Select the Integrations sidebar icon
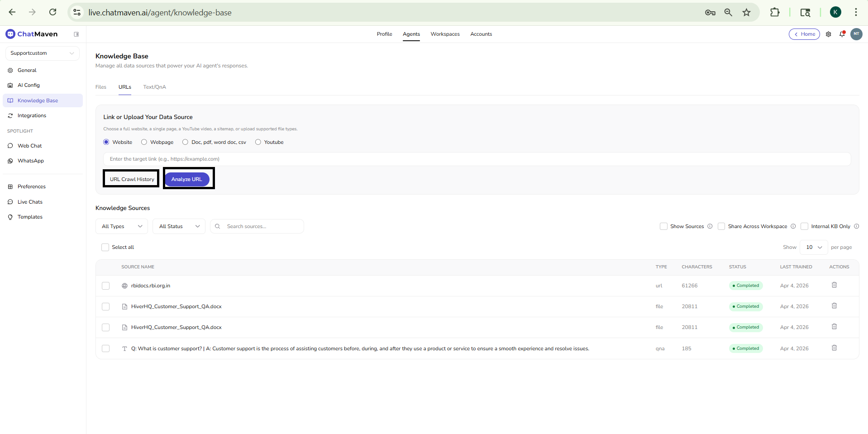This screenshot has height=434, width=868. (x=10, y=115)
